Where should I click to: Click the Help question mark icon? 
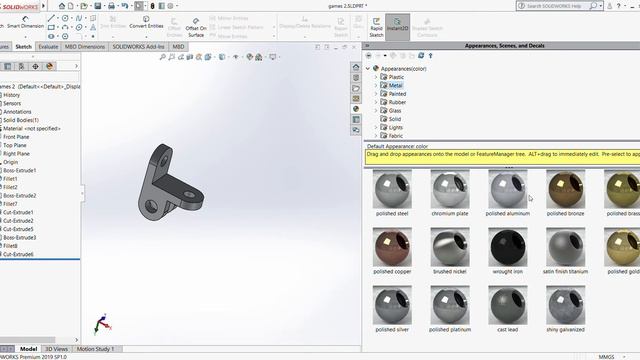(619, 6)
